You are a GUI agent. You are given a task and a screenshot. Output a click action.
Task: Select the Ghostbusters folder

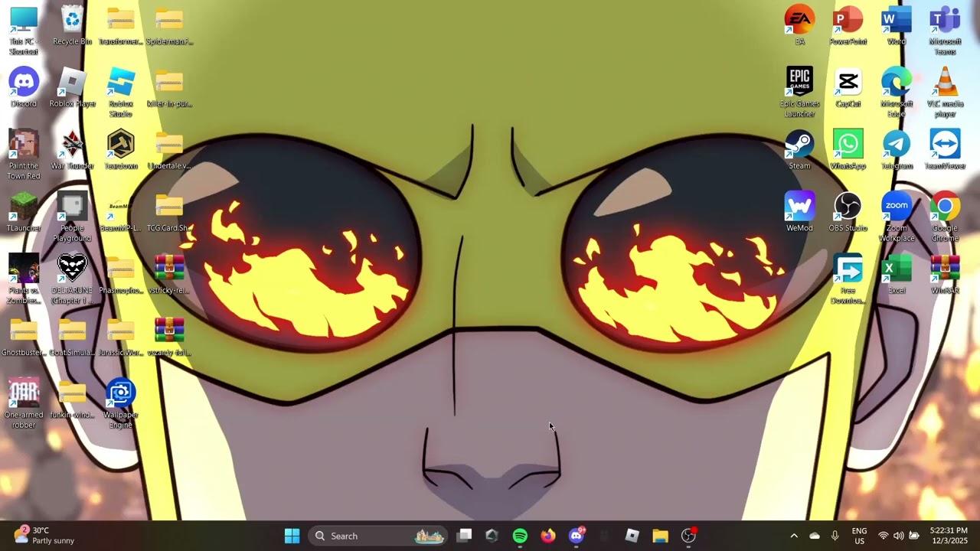click(24, 337)
